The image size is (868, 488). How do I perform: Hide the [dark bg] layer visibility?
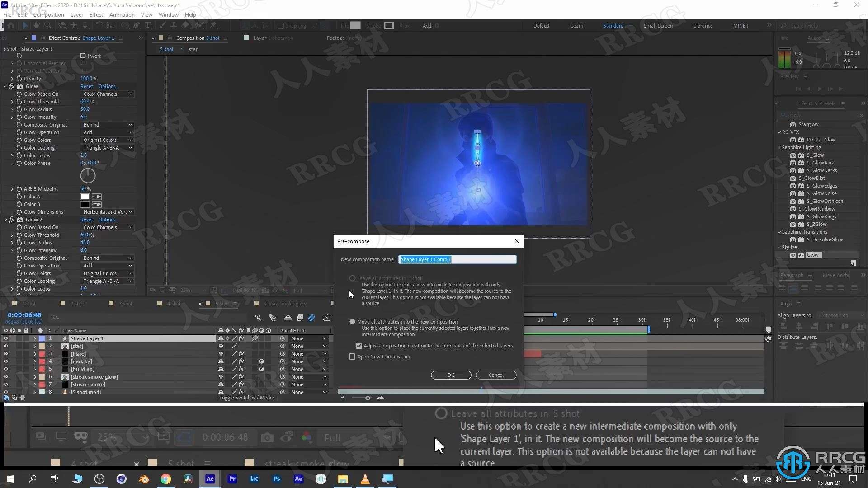point(5,361)
